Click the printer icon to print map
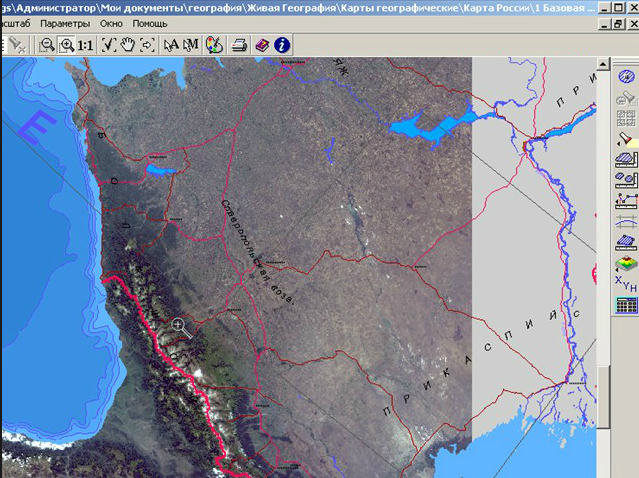 coord(240,45)
